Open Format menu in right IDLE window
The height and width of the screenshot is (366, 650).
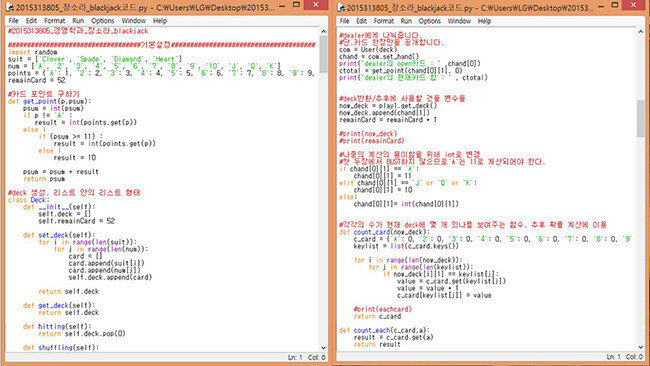(x=383, y=21)
